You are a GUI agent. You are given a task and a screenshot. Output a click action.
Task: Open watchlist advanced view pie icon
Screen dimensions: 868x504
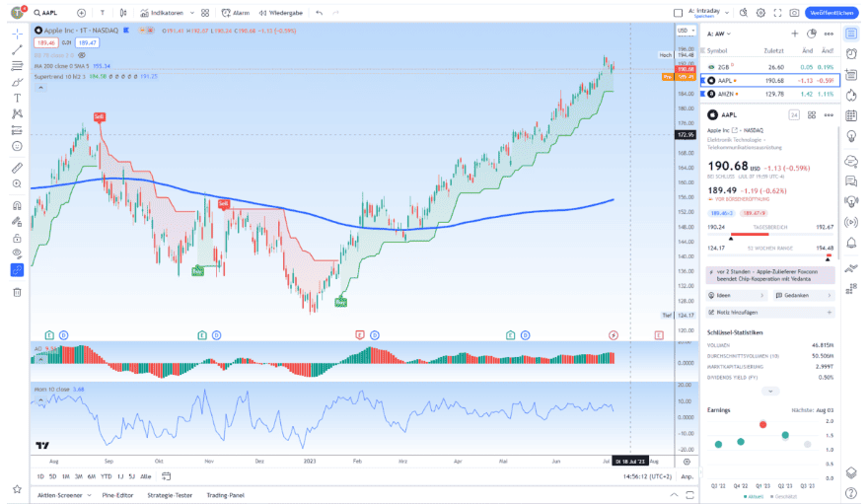(812, 34)
